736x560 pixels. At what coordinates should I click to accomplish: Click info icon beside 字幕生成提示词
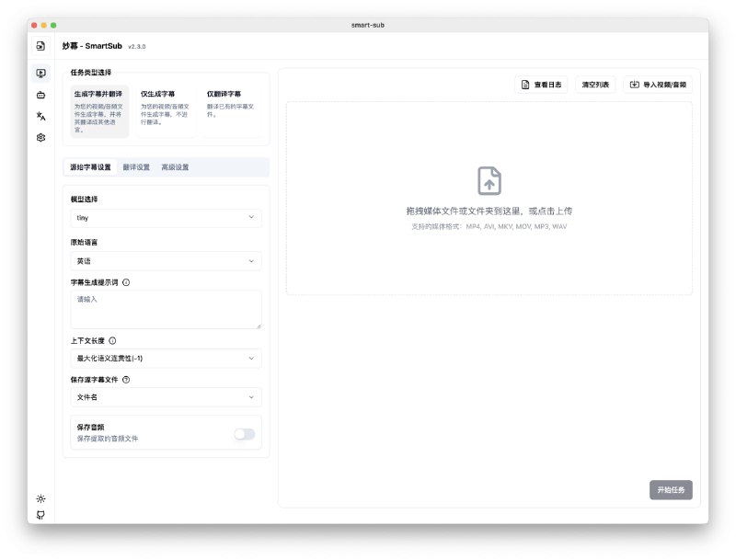[126, 282]
